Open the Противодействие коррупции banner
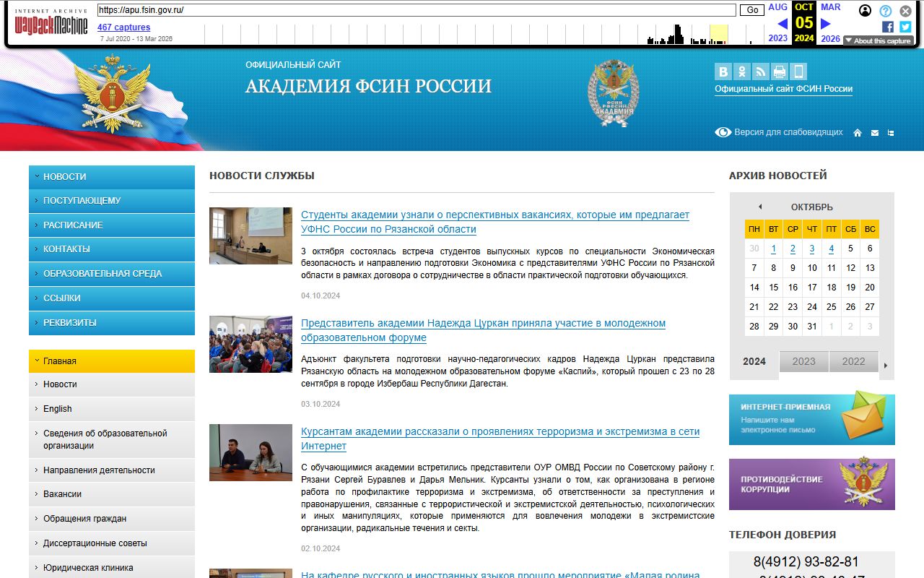The width and height of the screenshot is (924, 578). pyautogui.click(x=812, y=484)
